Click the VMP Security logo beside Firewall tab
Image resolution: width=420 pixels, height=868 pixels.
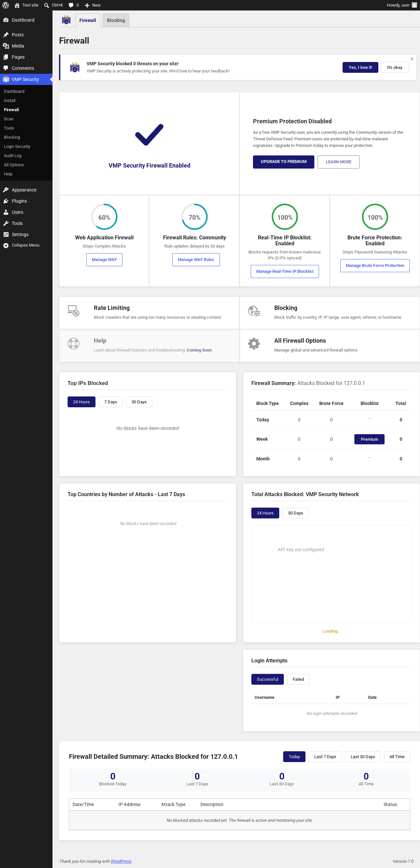66,20
